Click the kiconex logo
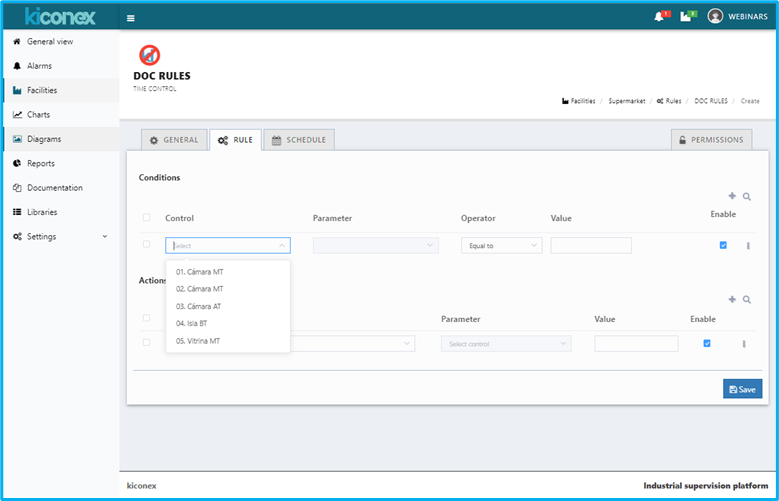 coord(60,16)
